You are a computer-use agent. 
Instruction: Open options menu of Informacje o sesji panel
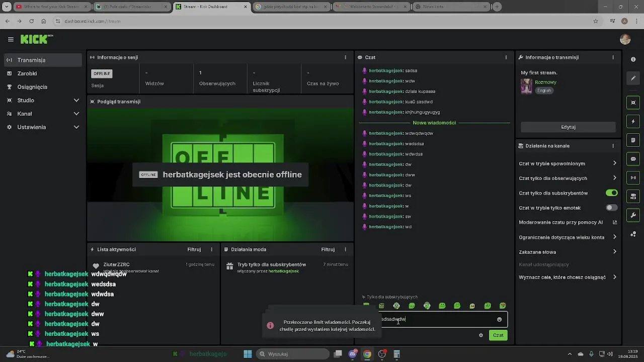click(345, 57)
